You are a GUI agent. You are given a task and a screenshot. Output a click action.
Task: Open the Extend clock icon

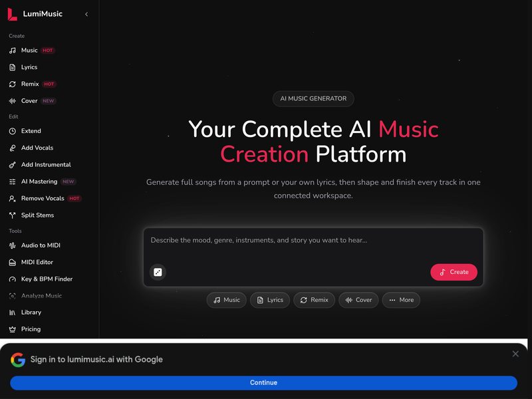[13, 131]
